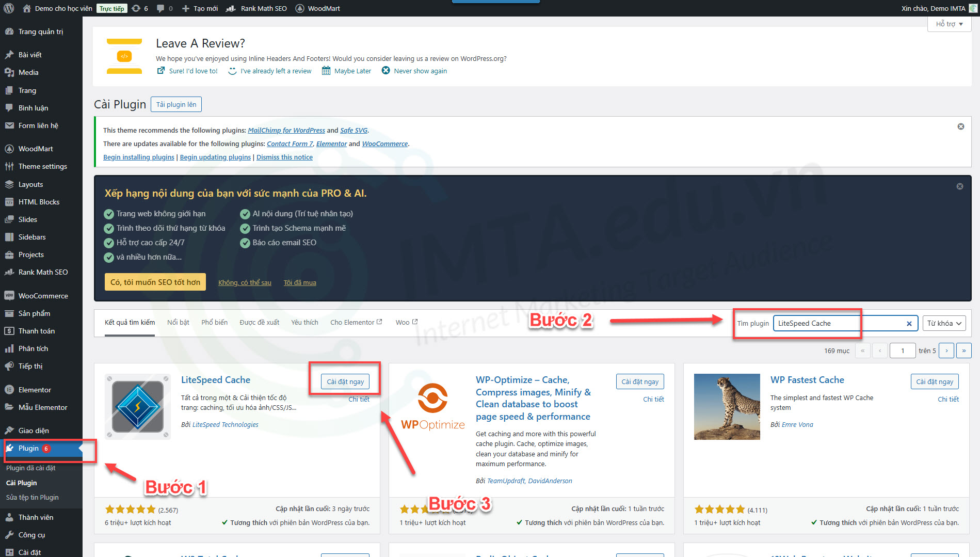The image size is (980, 557).
Task: Open WP Fastest Cache cheetah thumbnail
Action: tap(727, 407)
